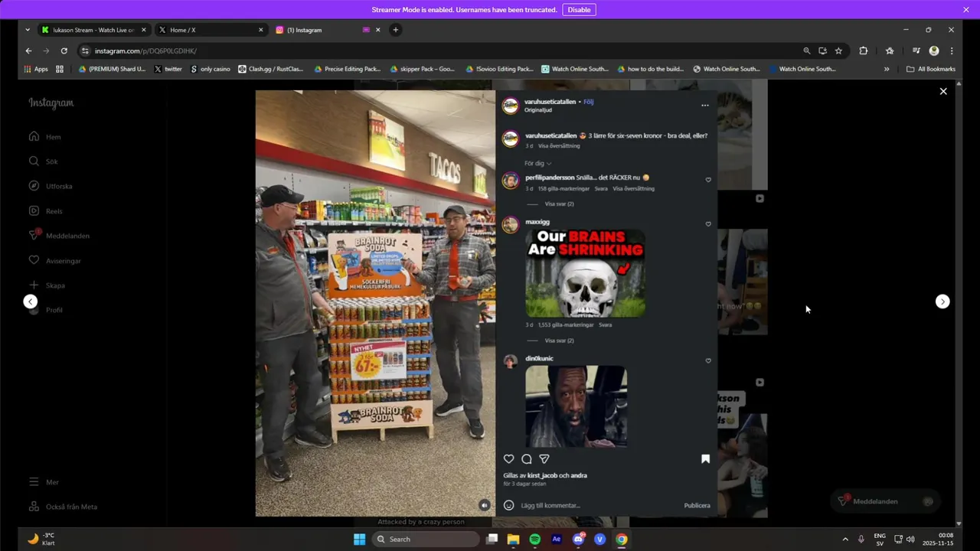Toggle the saved bookmark on the post
This screenshot has height=551, width=980.
706,459
